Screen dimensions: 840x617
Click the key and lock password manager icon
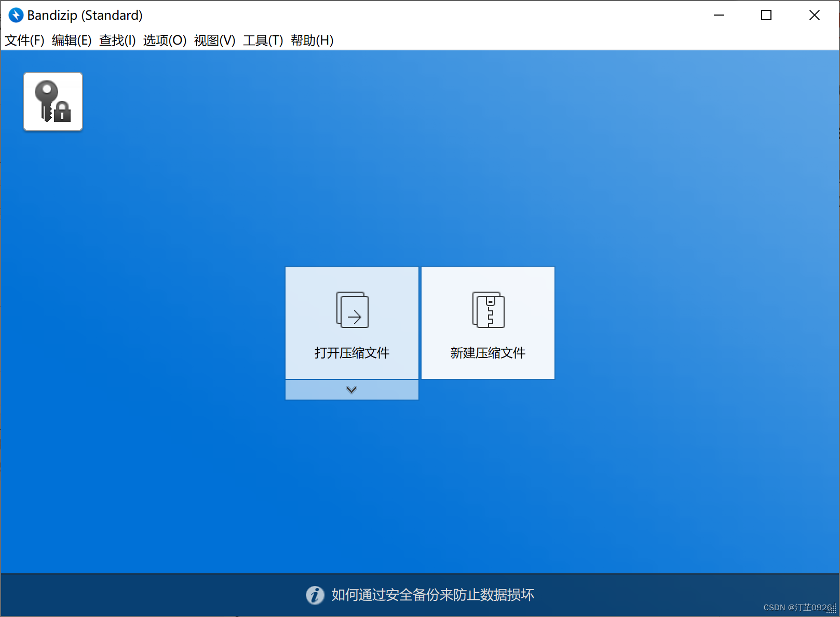point(53,102)
